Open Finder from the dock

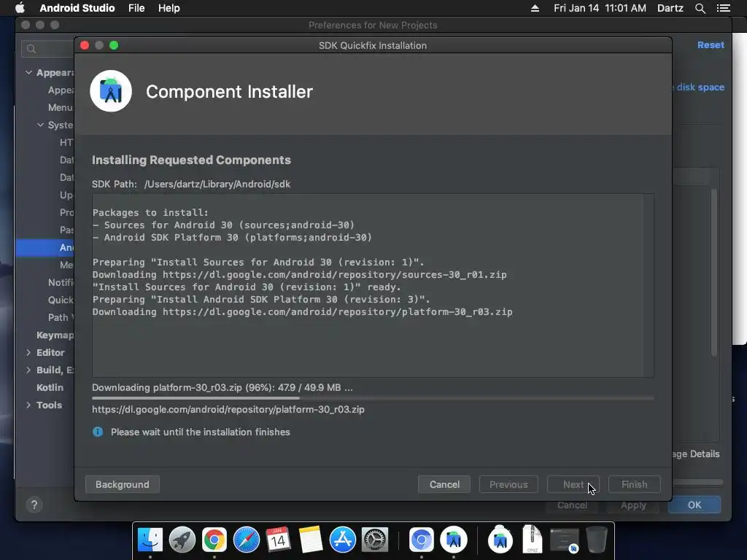coord(150,540)
